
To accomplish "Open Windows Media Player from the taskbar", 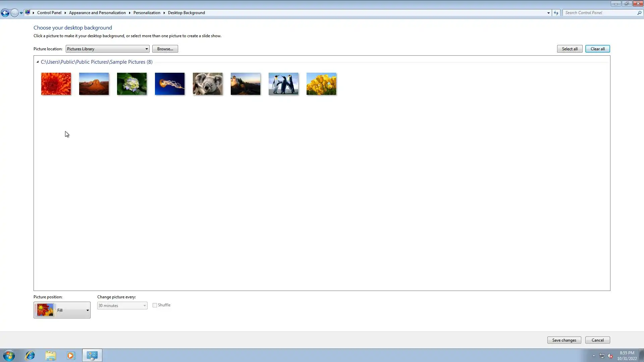I will pos(71,355).
